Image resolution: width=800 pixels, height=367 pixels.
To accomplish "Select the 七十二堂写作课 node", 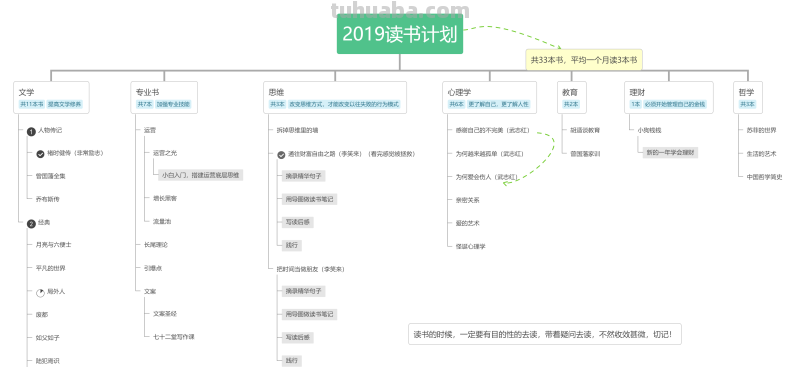I will point(174,337).
